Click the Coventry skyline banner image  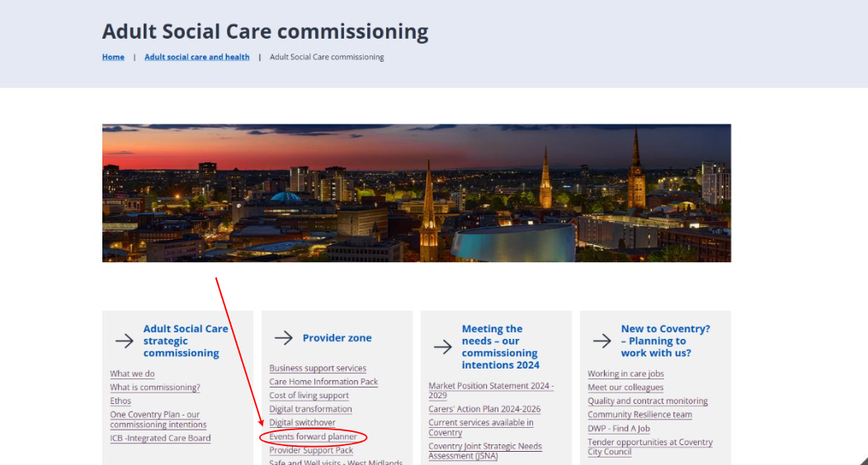pos(417,193)
